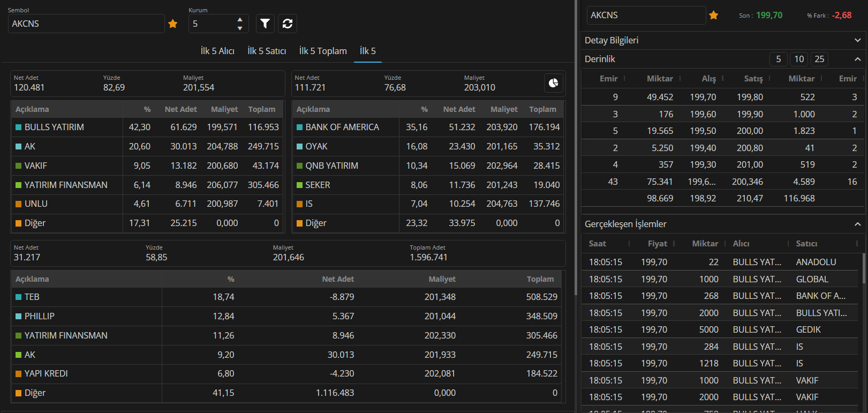
Task: Click the filter funnel icon
Action: [x=265, y=24]
